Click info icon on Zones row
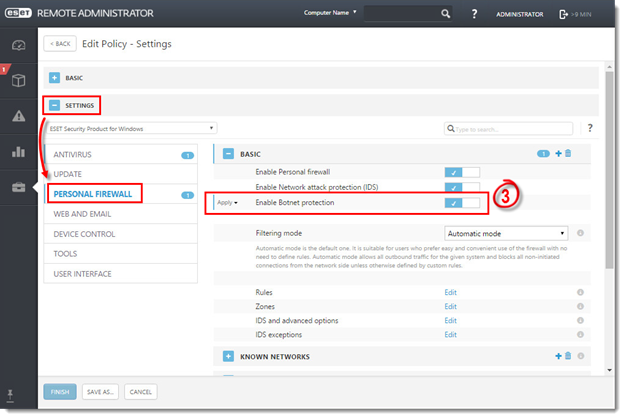 (580, 306)
